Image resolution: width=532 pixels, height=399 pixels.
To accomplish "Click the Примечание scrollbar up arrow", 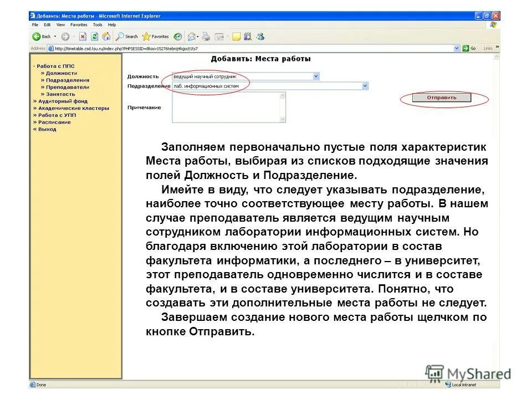I will 282,96.
